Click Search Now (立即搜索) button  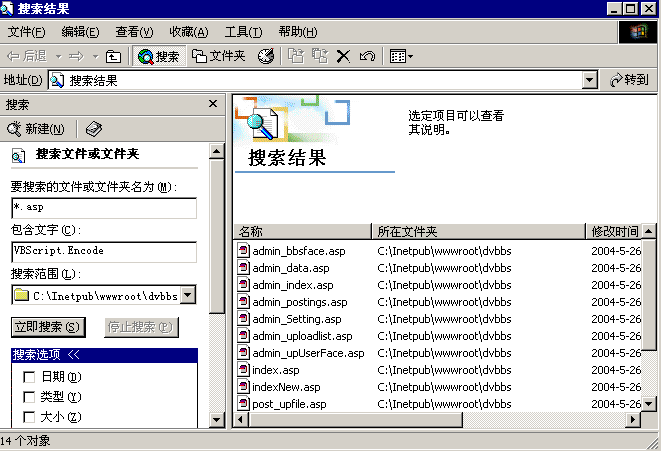[48, 327]
